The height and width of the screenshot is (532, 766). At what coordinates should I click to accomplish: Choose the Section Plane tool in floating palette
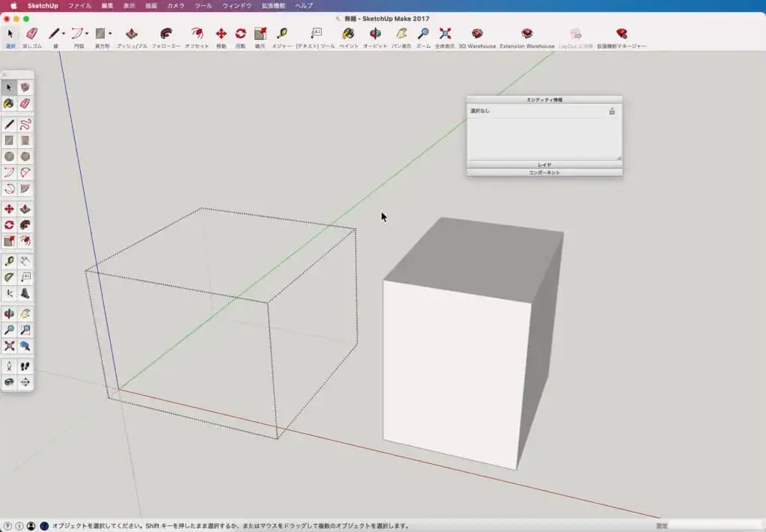[x=25, y=382]
